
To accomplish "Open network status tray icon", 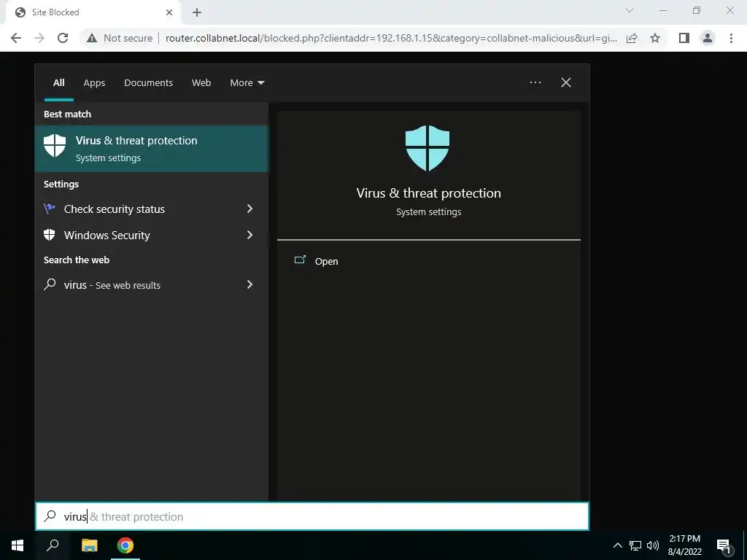I will coord(635,545).
